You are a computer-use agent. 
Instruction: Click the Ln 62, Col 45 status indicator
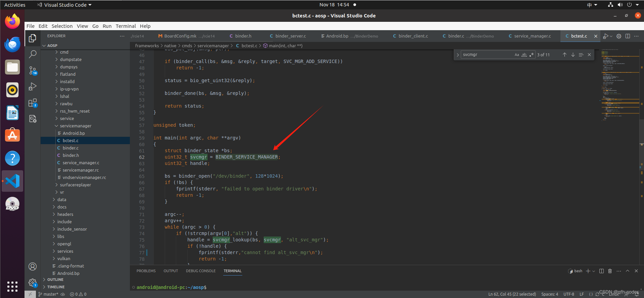pos(512,294)
